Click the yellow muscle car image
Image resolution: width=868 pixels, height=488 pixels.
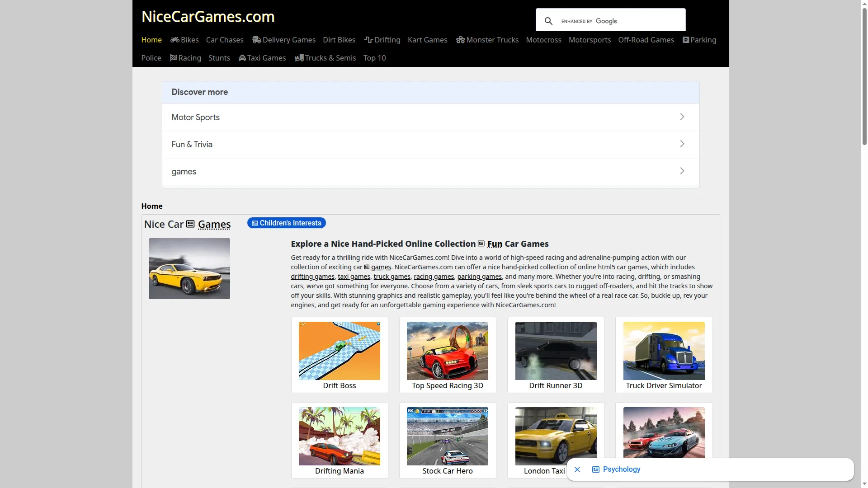(189, 268)
